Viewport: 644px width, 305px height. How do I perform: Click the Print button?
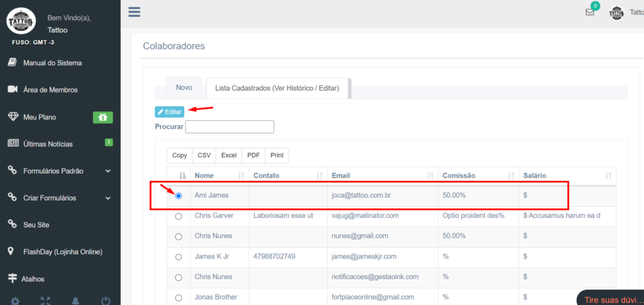pos(277,155)
